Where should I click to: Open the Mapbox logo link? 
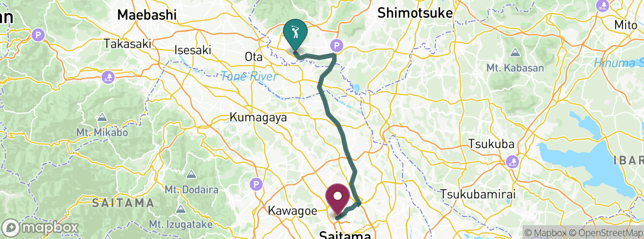[x=40, y=228]
